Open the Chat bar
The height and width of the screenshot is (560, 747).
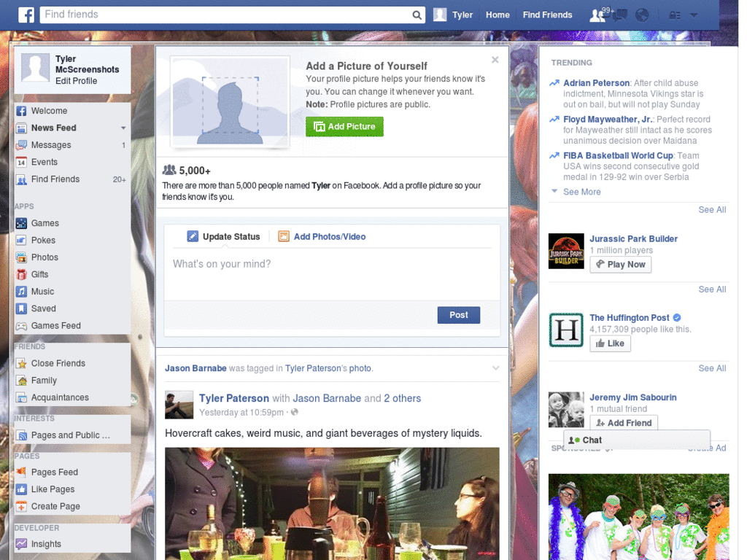pos(636,440)
